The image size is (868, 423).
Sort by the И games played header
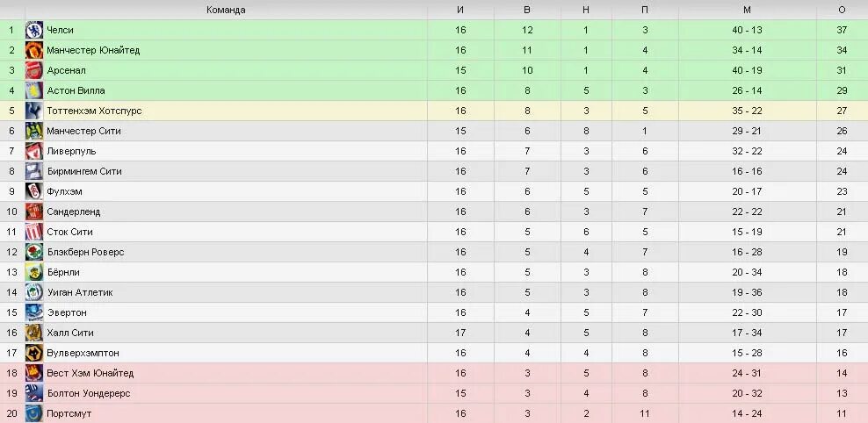[460, 10]
